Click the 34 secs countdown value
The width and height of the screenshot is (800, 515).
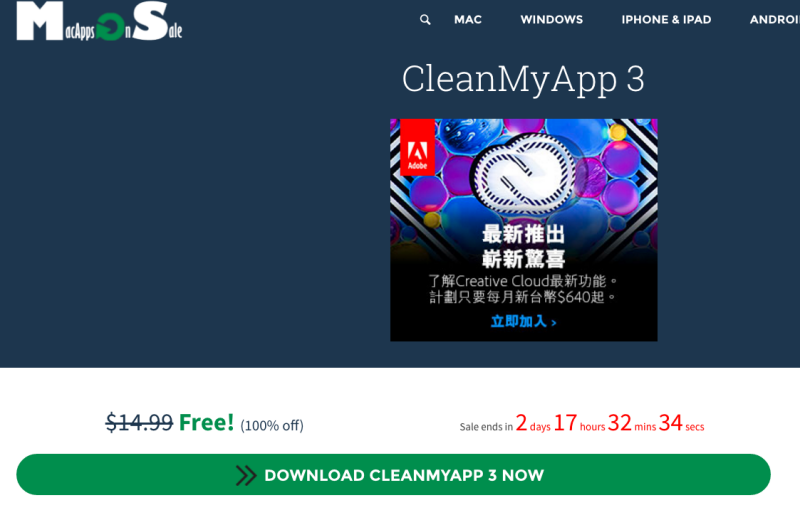[x=682, y=423]
